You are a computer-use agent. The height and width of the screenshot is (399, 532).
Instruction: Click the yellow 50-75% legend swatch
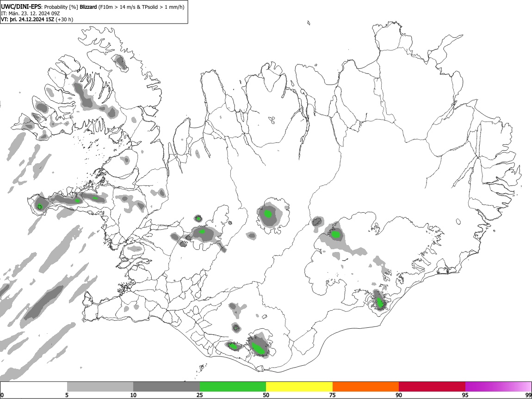coord(299,387)
